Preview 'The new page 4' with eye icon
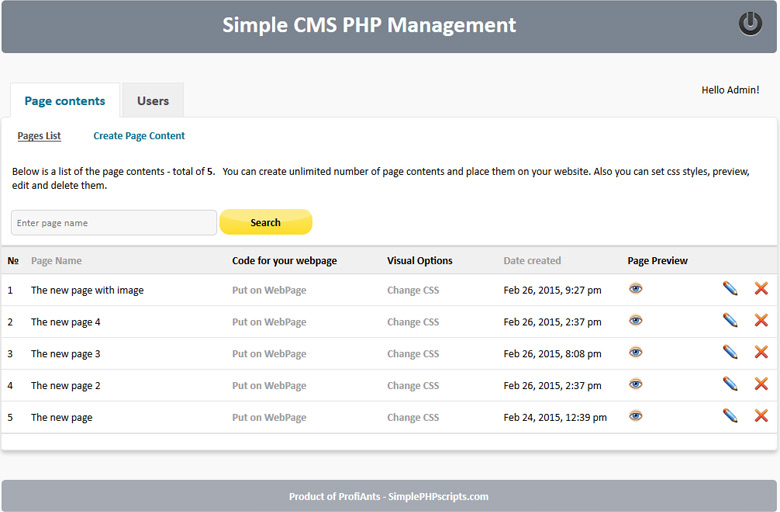The width and height of the screenshot is (780, 512). (x=635, y=320)
